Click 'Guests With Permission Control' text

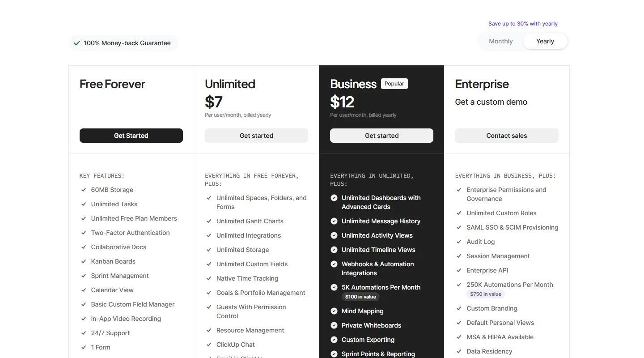click(251, 311)
